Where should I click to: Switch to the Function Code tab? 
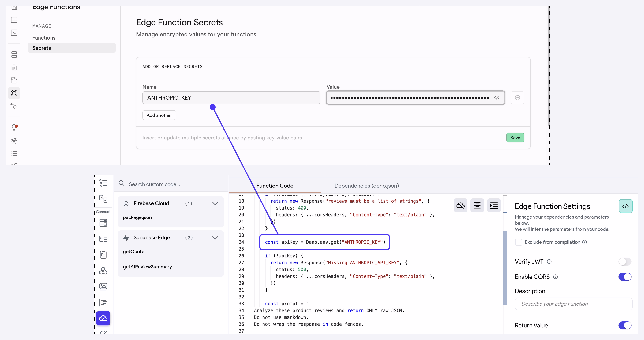click(x=275, y=186)
